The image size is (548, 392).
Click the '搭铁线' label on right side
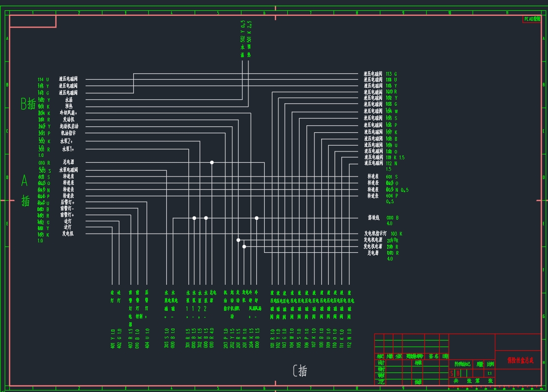click(x=373, y=218)
